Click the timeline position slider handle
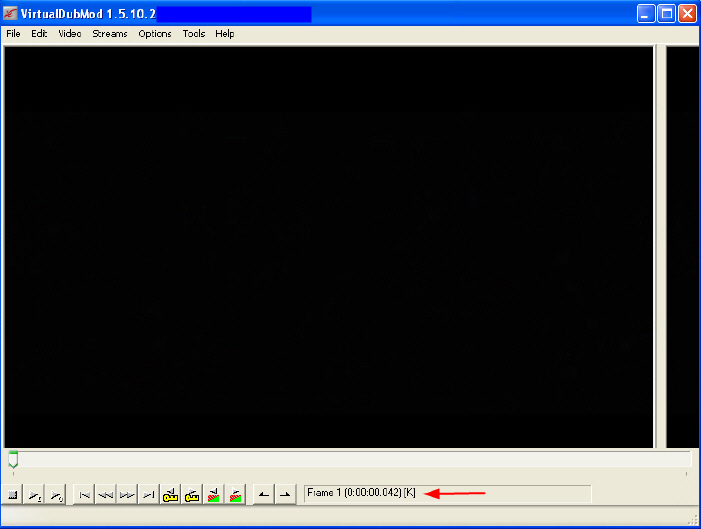701x529 pixels. (x=13, y=459)
